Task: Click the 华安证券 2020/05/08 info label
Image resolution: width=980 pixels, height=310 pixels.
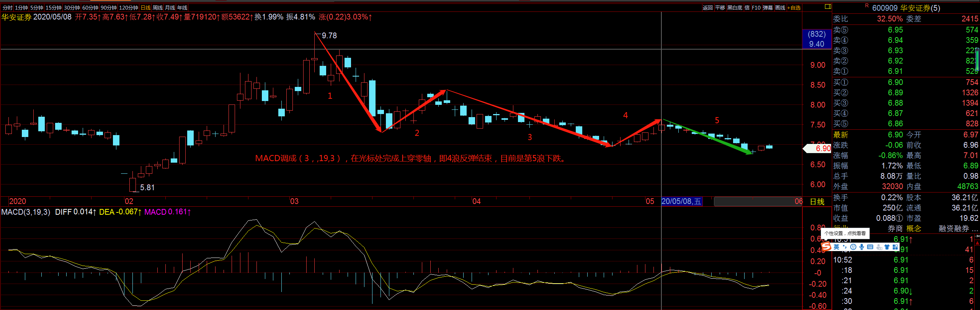Action: 36,17
